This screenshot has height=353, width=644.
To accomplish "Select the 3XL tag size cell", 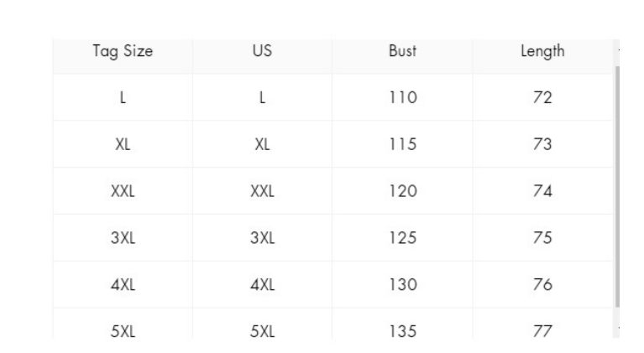I will (123, 239).
